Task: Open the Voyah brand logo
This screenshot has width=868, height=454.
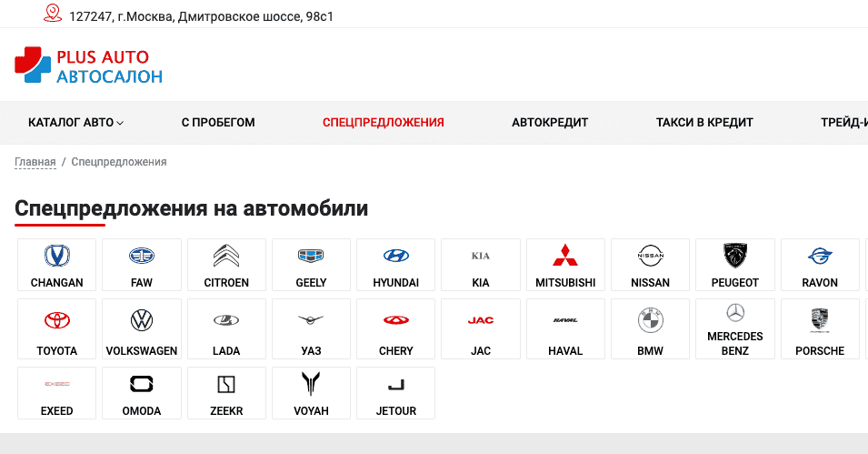Action: coord(312,384)
